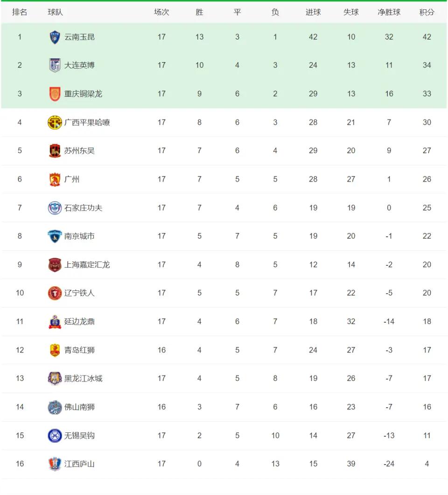Open the 广州 team name link

tap(72, 179)
